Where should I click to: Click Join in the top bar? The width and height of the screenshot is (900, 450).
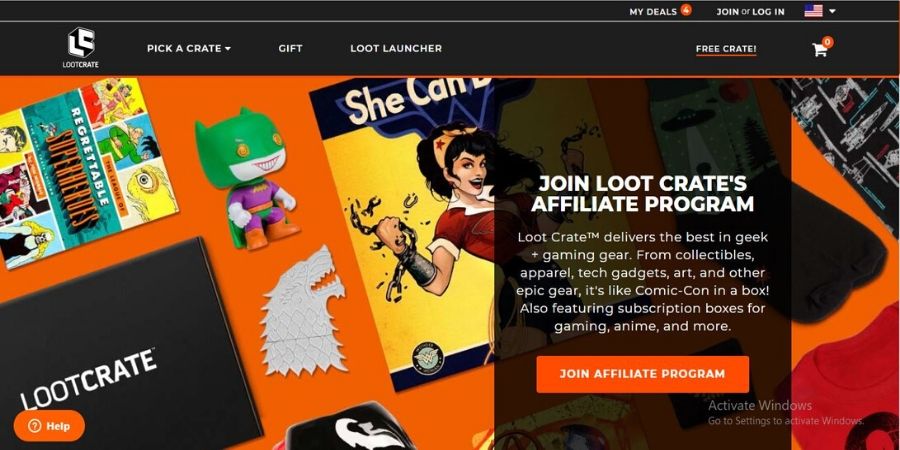point(727,11)
